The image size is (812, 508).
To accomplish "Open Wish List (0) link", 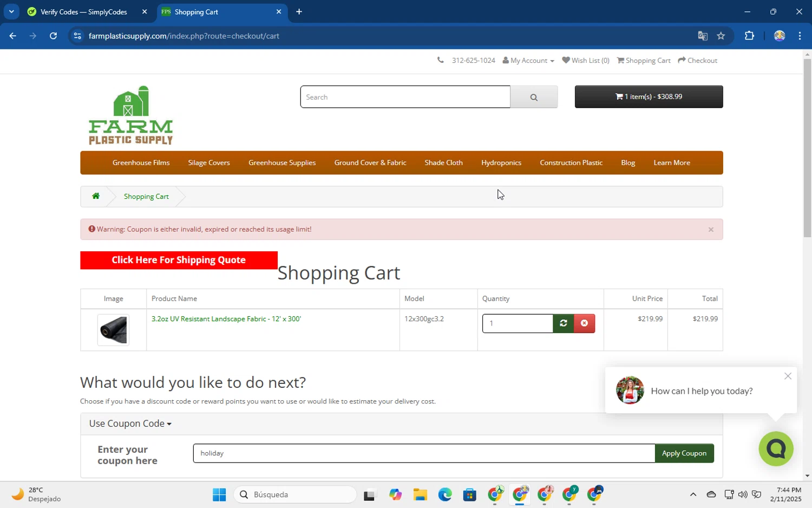I will [x=586, y=61].
